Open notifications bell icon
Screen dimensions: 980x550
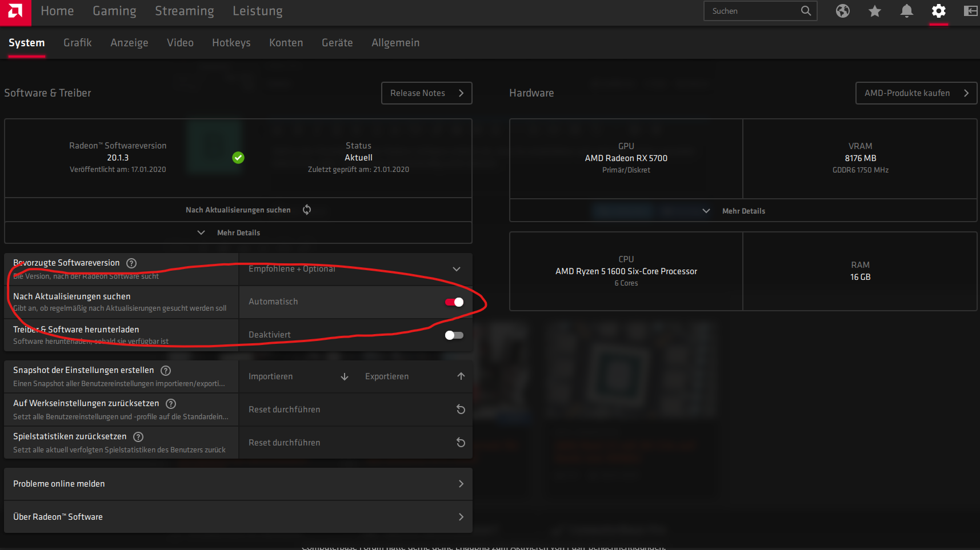pyautogui.click(x=906, y=11)
